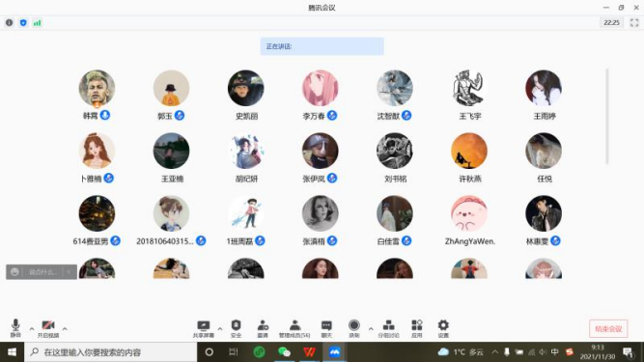The image size is (644, 362).
Task: Check network status signal bars icon
Action: 37,23
